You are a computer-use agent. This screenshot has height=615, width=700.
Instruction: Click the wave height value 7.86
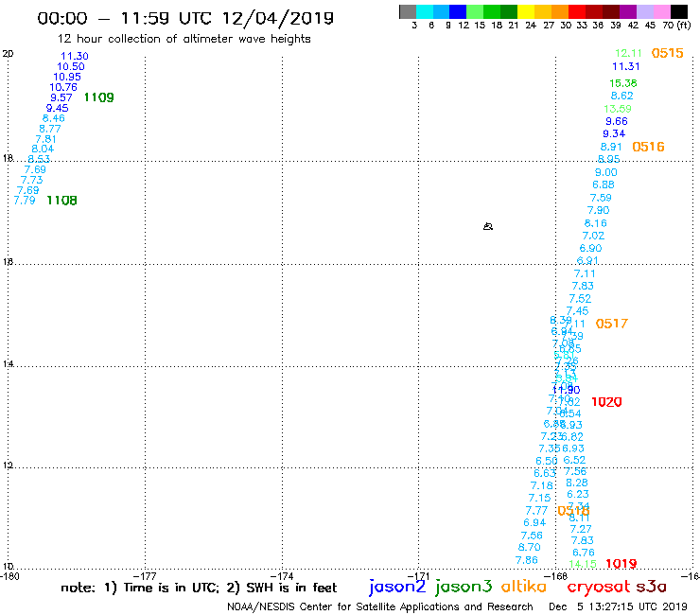pyautogui.click(x=526, y=560)
